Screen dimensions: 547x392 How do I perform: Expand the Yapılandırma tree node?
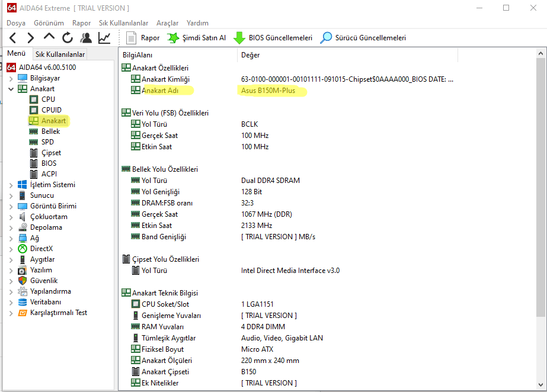click(11, 292)
